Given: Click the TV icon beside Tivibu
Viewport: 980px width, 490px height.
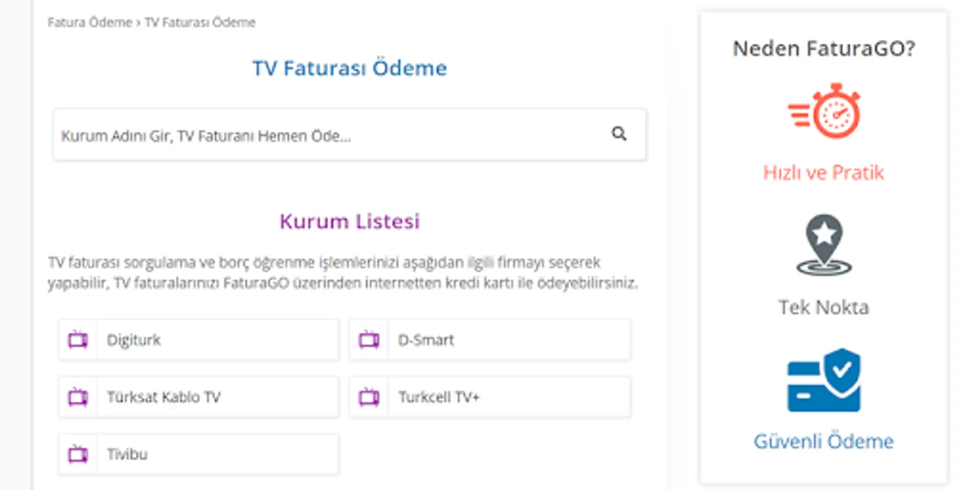Looking at the screenshot, I should (x=78, y=454).
